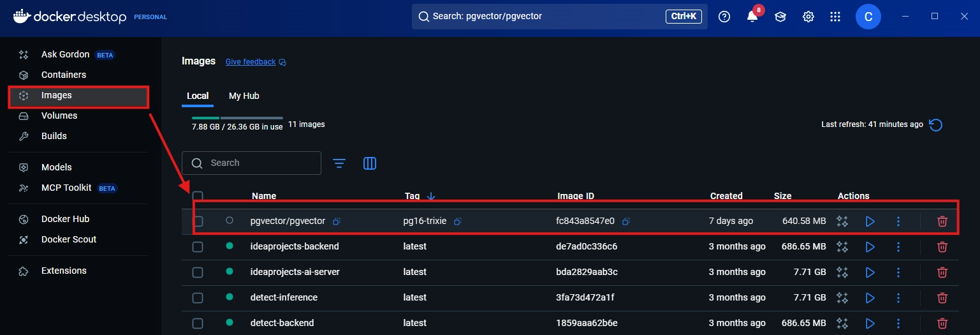Click the disk usage progress bar
Screen dimensions: 980x335
click(237, 118)
